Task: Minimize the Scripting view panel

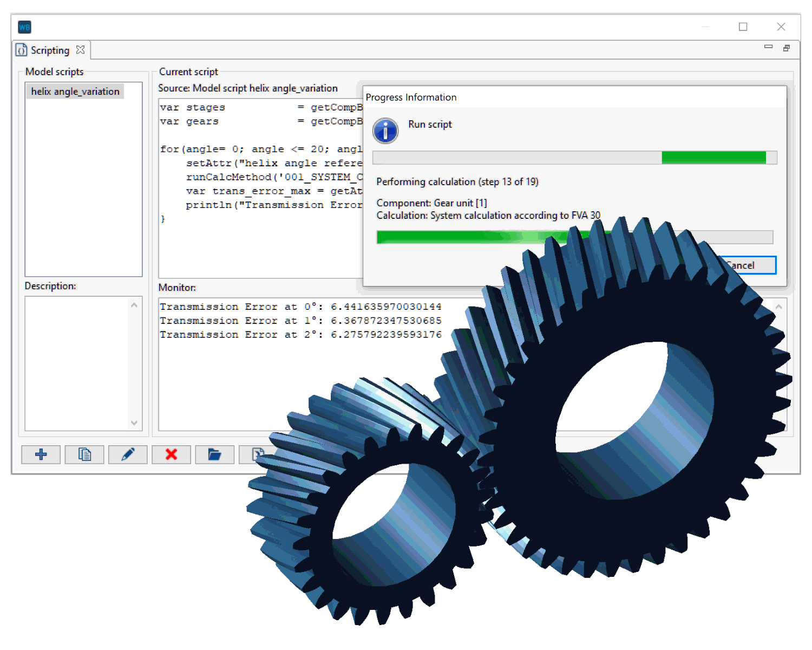Action: pyautogui.click(x=768, y=47)
